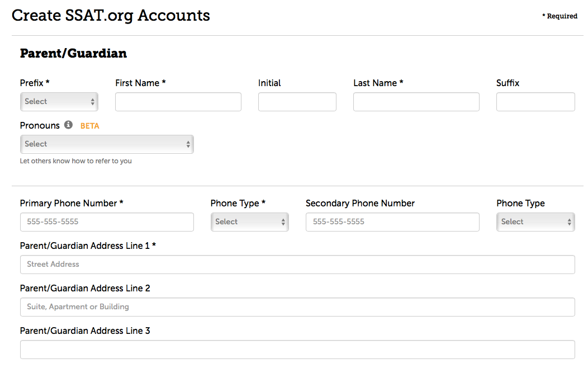Focus the Primary Phone Number field
The image size is (588, 368).
pyautogui.click(x=107, y=221)
